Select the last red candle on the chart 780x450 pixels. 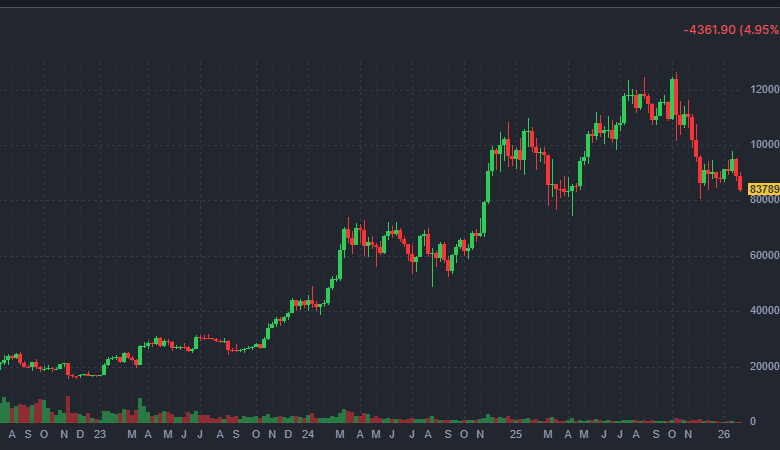tap(740, 182)
